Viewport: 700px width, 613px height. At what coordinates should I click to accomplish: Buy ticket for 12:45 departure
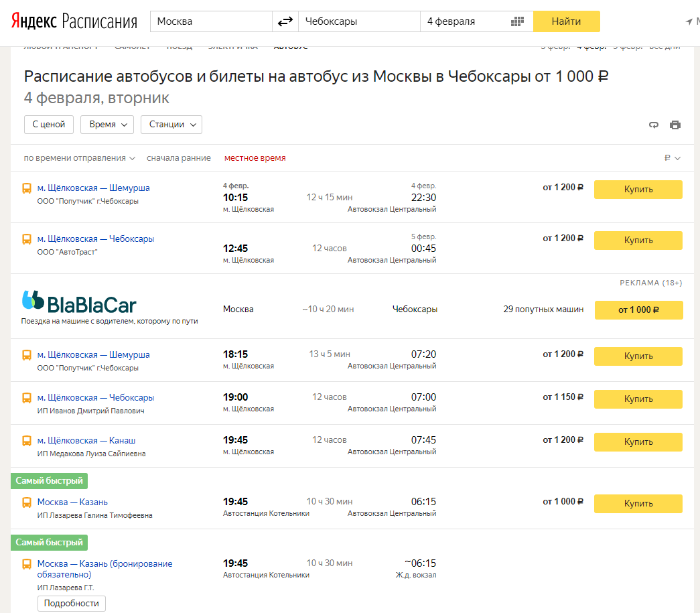point(638,241)
